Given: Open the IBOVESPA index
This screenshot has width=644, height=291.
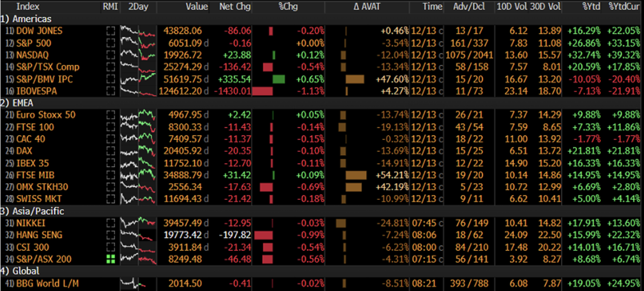Looking at the screenshot, I should click(x=37, y=91).
